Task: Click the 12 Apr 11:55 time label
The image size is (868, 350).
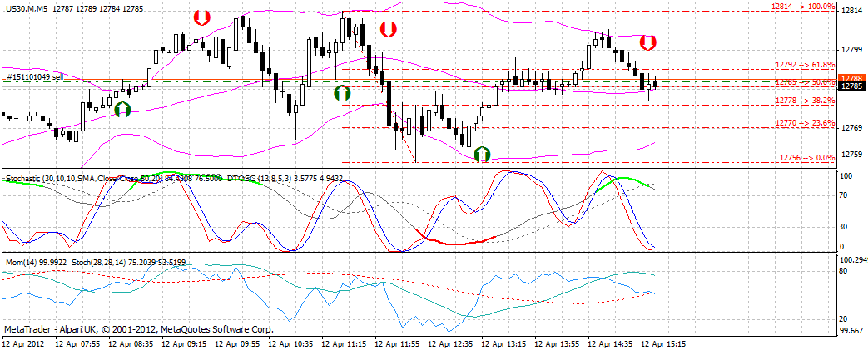Action: pos(398,343)
